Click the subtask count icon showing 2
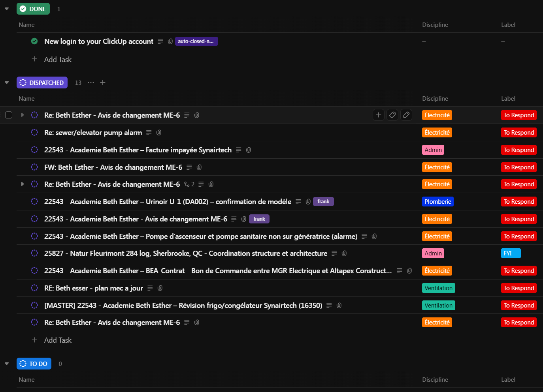 coord(189,184)
